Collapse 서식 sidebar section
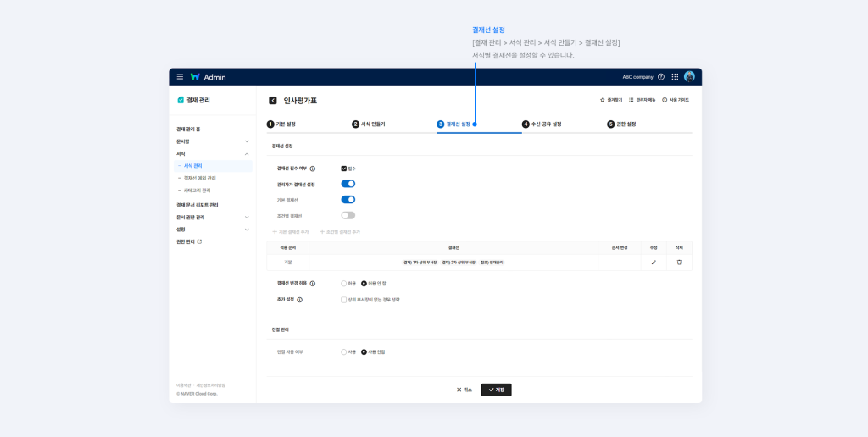This screenshot has width=868, height=437. [247, 154]
